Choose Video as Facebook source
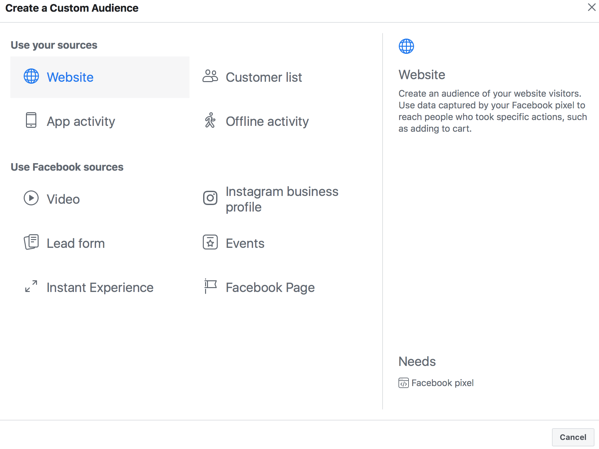 63,199
